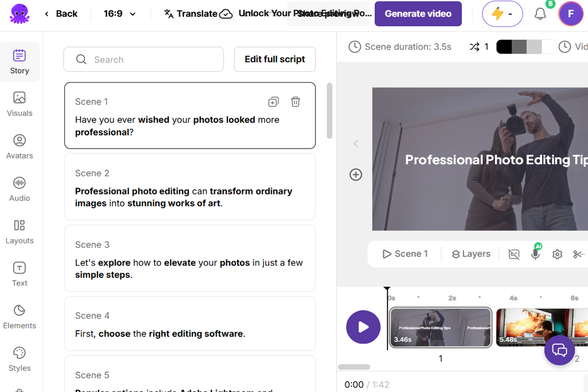This screenshot has height=392, width=588.
Task: Open the lightning credits pill
Action: (x=502, y=14)
